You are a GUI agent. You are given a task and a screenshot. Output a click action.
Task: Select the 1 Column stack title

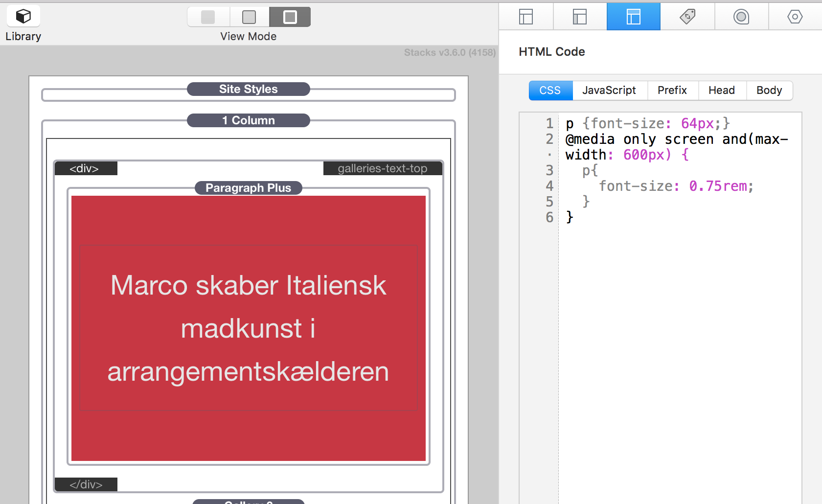tap(249, 120)
